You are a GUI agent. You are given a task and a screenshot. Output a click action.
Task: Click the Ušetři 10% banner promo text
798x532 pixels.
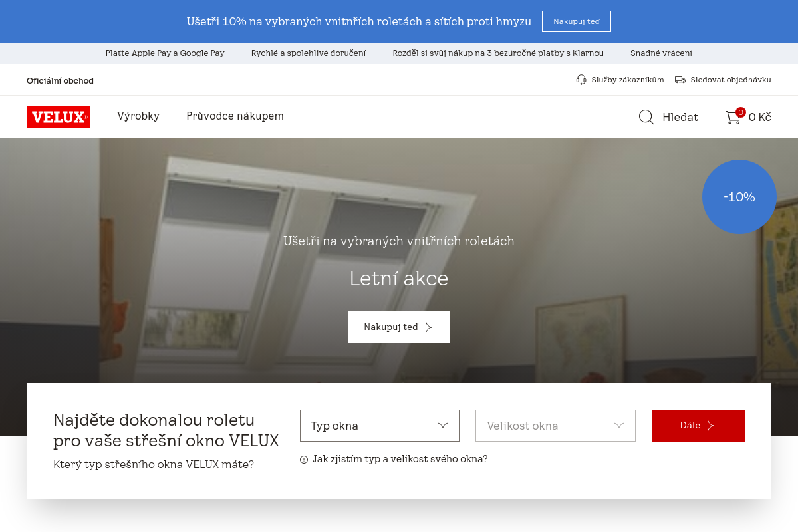coord(359,21)
